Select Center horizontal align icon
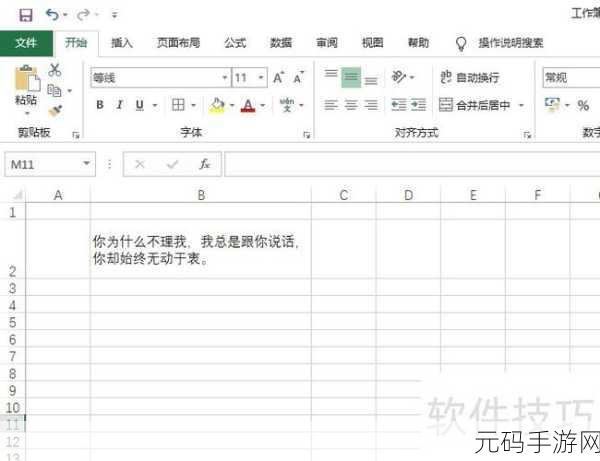 pyautogui.click(x=351, y=105)
